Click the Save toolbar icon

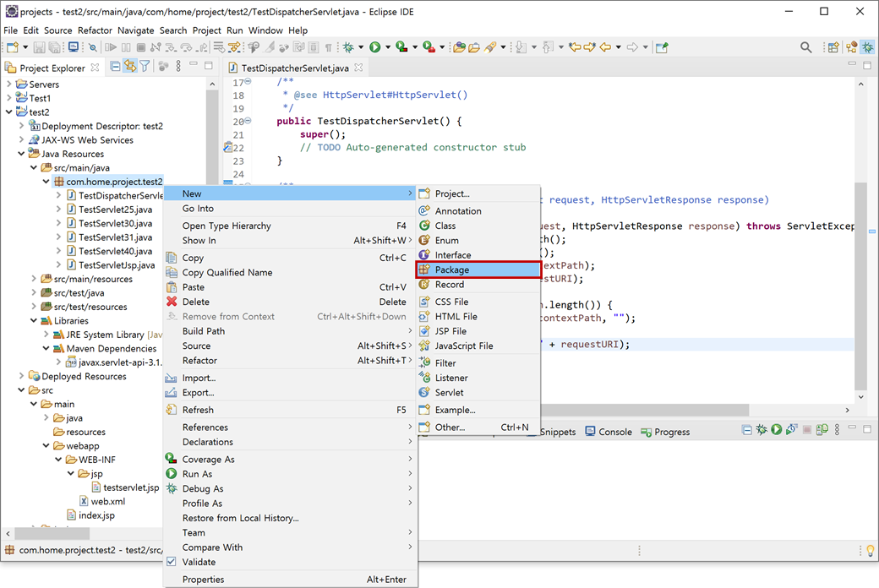39,47
